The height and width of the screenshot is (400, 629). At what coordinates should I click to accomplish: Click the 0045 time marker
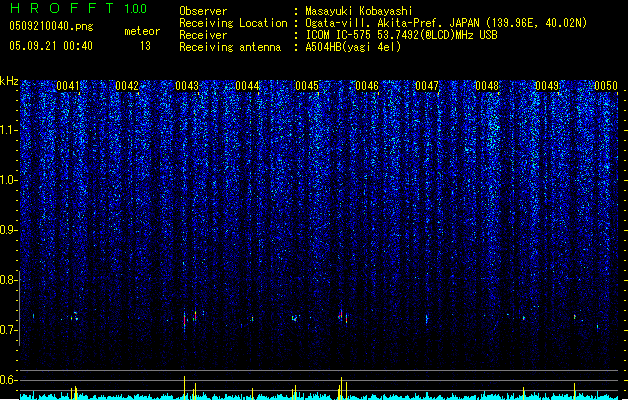coord(307,86)
